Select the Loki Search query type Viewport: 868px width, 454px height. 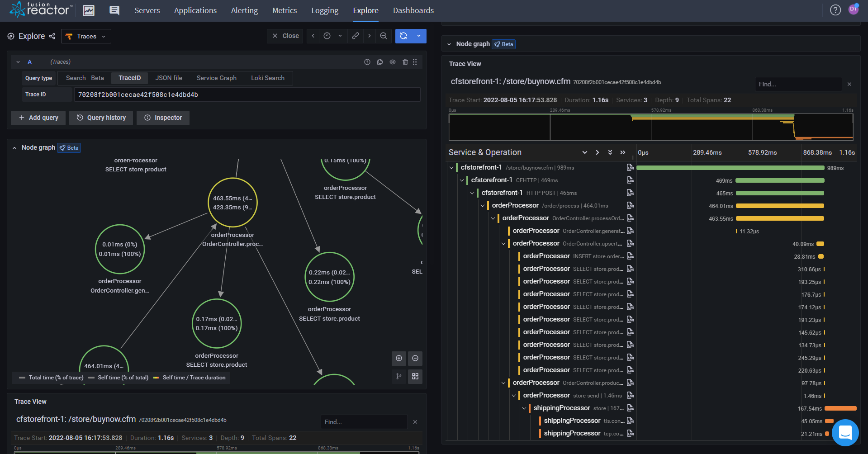268,78
